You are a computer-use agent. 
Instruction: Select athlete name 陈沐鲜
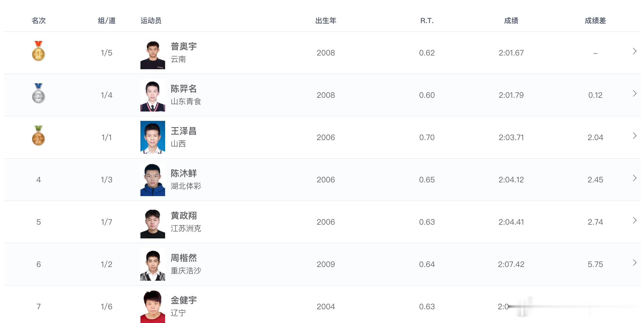click(184, 173)
